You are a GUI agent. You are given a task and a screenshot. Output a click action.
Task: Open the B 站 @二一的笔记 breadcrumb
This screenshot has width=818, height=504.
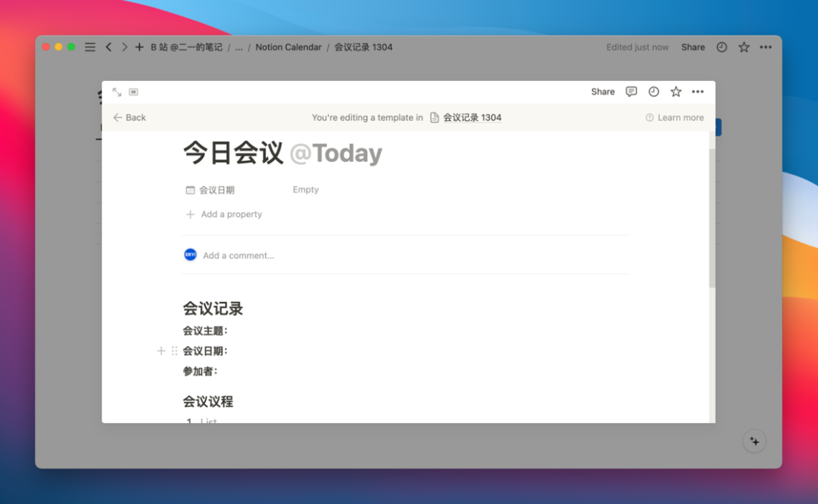point(186,47)
